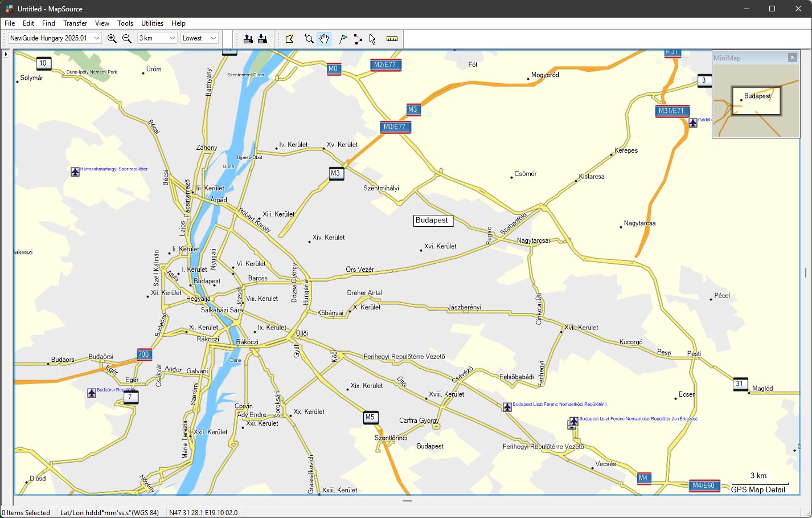Click route 700 road shield
This screenshot has width=812, height=518.
click(144, 354)
